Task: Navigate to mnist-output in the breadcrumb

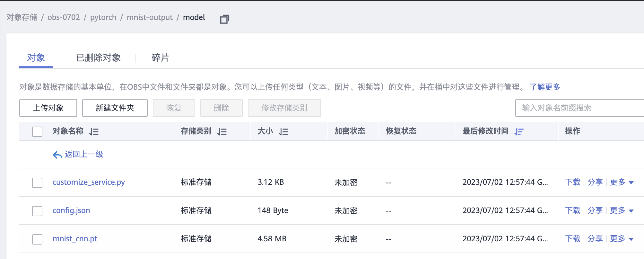Action: tap(150, 17)
